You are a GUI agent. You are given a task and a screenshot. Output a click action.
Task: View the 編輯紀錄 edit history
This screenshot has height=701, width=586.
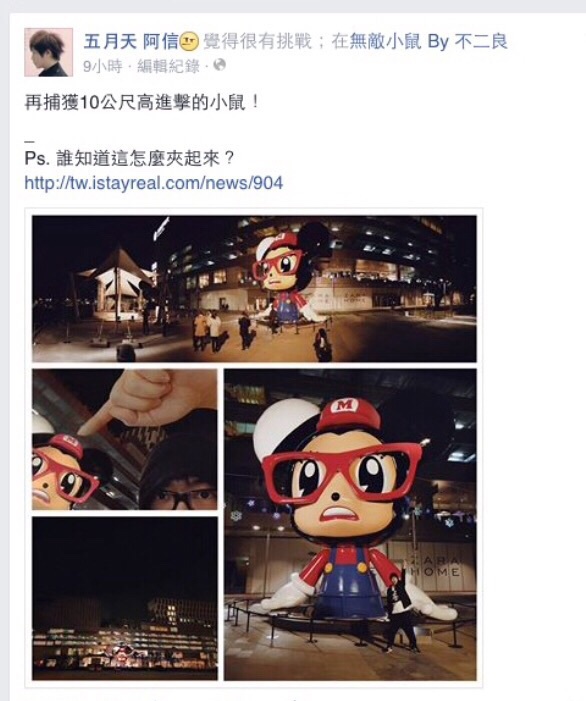pyautogui.click(x=168, y=67)
